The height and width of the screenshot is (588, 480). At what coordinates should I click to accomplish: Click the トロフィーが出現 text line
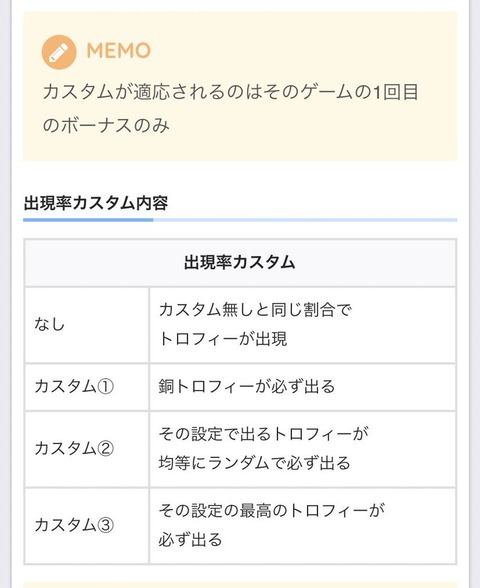(223, 339)
